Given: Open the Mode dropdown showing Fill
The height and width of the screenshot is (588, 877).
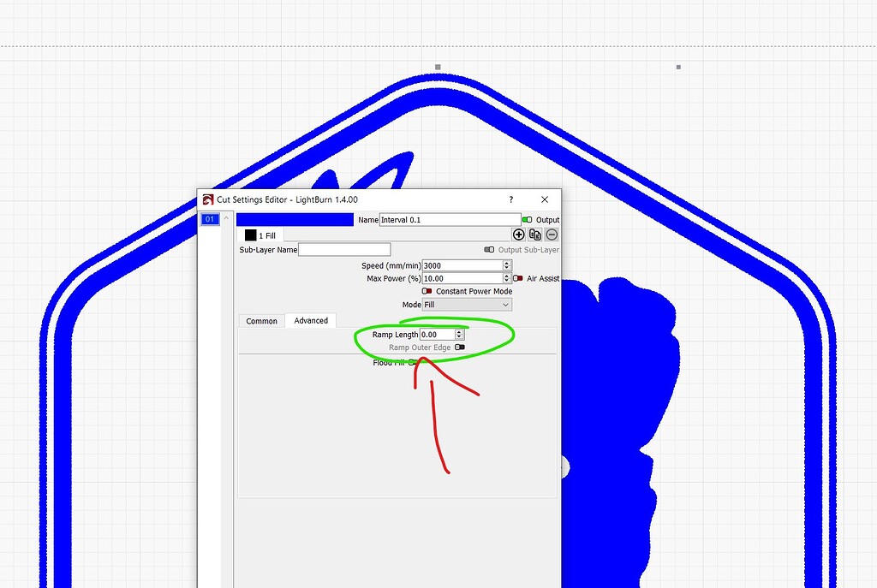Looking at the screenshot, I should click(x=465, y=305).
